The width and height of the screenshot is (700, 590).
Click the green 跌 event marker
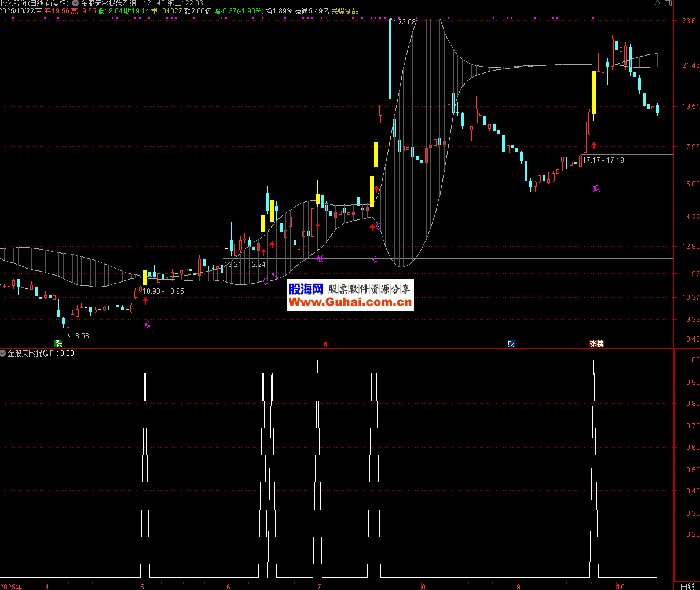pos(58,343)
